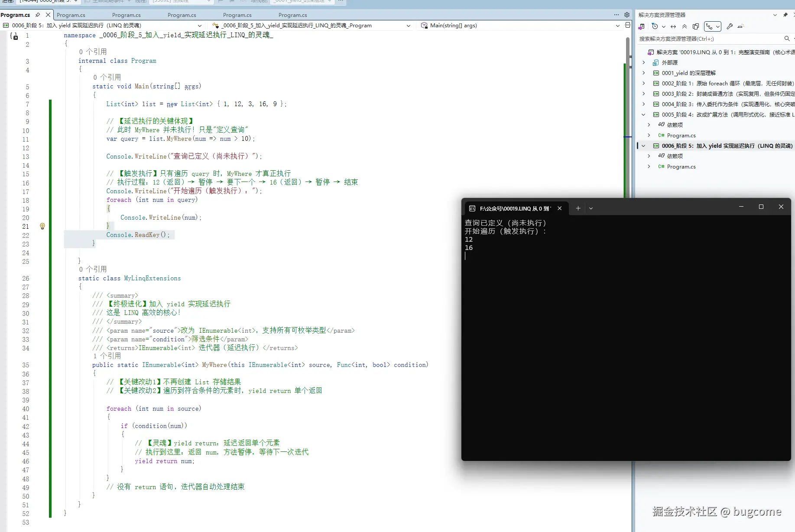This screenshot has height=532, width=795.
Task: Collapse all nodes in Solution Explorer
Action: (685, 26)
